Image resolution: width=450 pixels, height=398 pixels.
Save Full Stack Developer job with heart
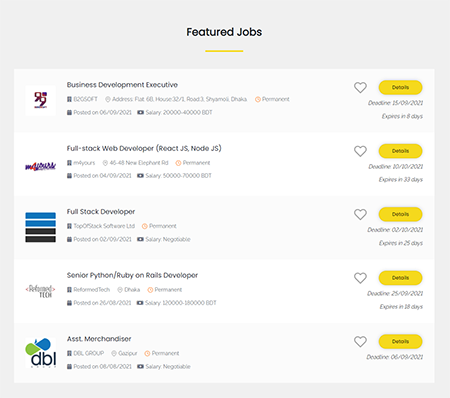tap(360, 214)
